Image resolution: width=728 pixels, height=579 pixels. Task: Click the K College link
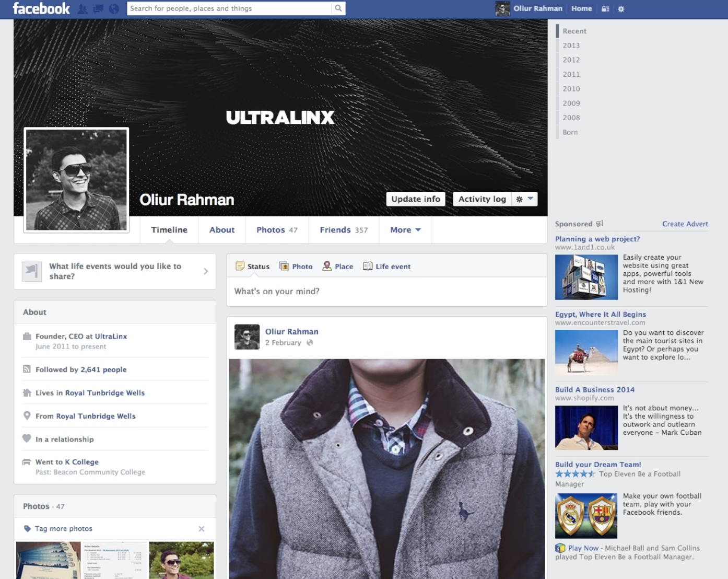tap(81, 462)
